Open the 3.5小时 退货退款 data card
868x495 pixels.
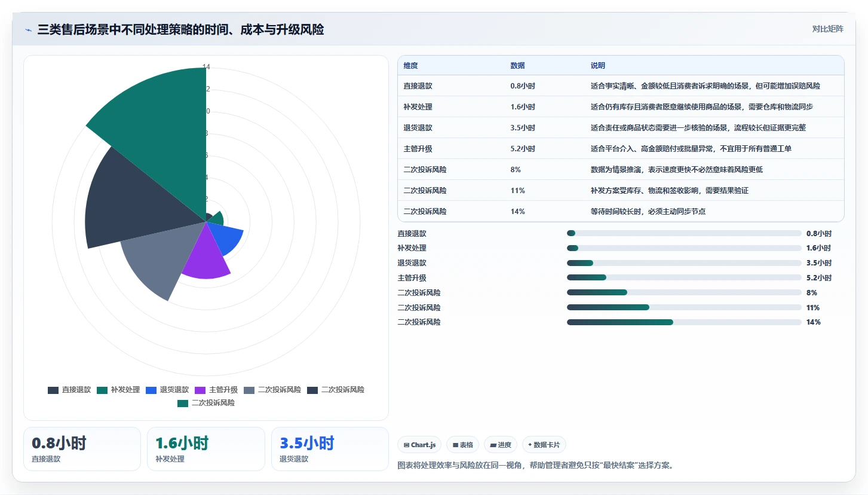(x=330, y=449)
